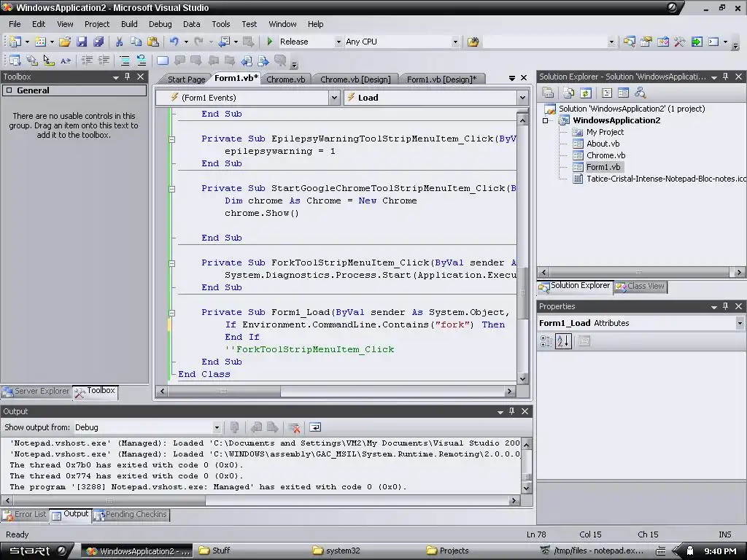This screenshot has width=747, height=560.
Task: Open the Toolbox icon with hammer and wrench
Action: tap(679, 42)
